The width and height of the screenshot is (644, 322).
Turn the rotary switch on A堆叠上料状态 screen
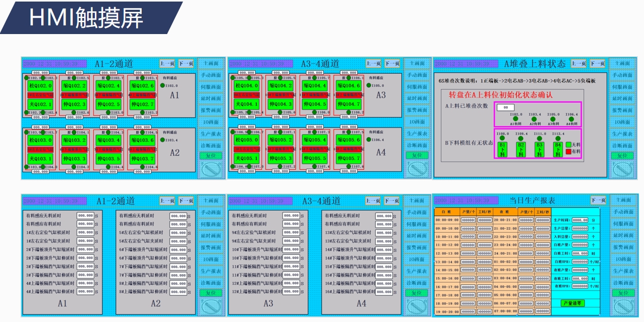(x=622, y=169)
